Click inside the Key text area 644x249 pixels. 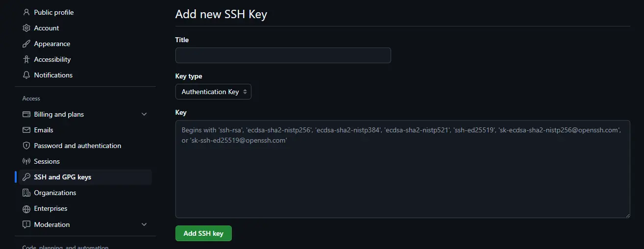tap(402, 176)
